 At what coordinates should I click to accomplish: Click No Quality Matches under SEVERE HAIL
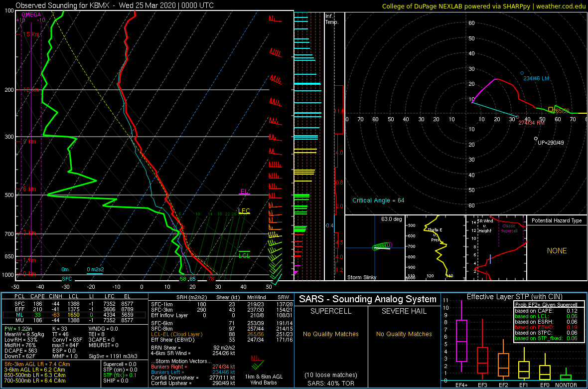(x=404, y=334)
